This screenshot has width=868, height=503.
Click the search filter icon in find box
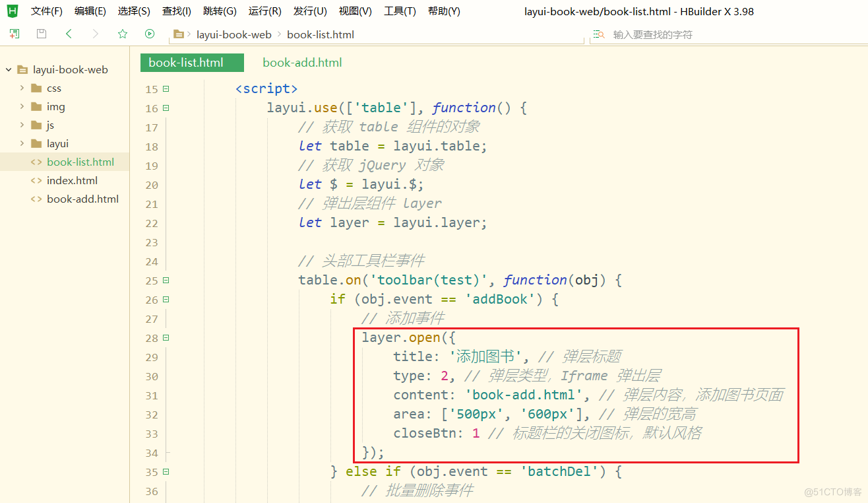point(599,34)
